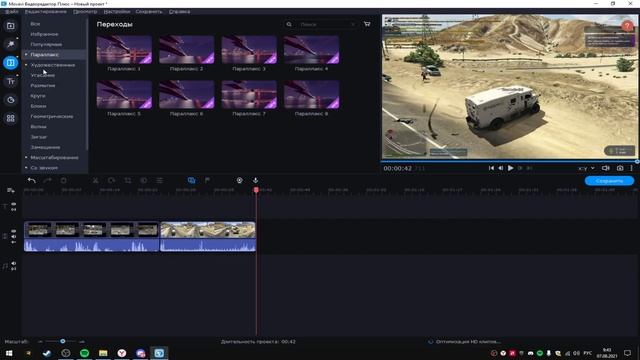Open the Файл menu

pyautogui.click(x=12, y=11)
